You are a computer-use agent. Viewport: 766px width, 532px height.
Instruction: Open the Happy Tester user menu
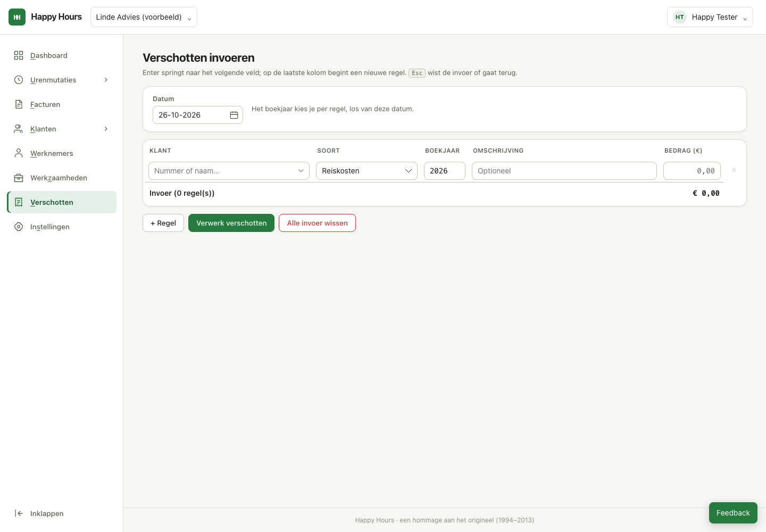[710, 17]
